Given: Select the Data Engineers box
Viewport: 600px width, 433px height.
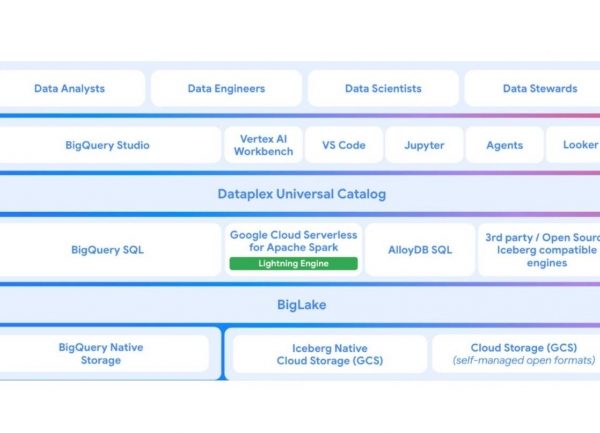Looking at the screenshot, I should click(x=226, y=88).
